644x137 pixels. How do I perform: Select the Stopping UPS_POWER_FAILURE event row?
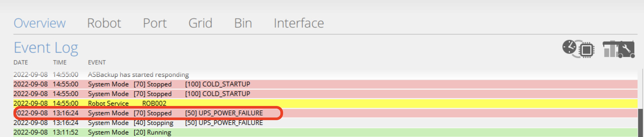325,123
